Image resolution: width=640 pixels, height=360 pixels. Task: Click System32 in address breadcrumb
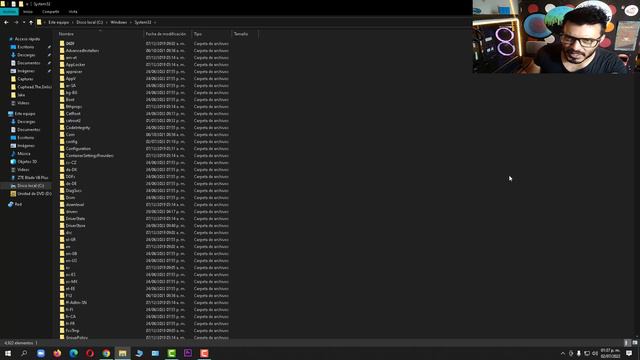point(143,22)
